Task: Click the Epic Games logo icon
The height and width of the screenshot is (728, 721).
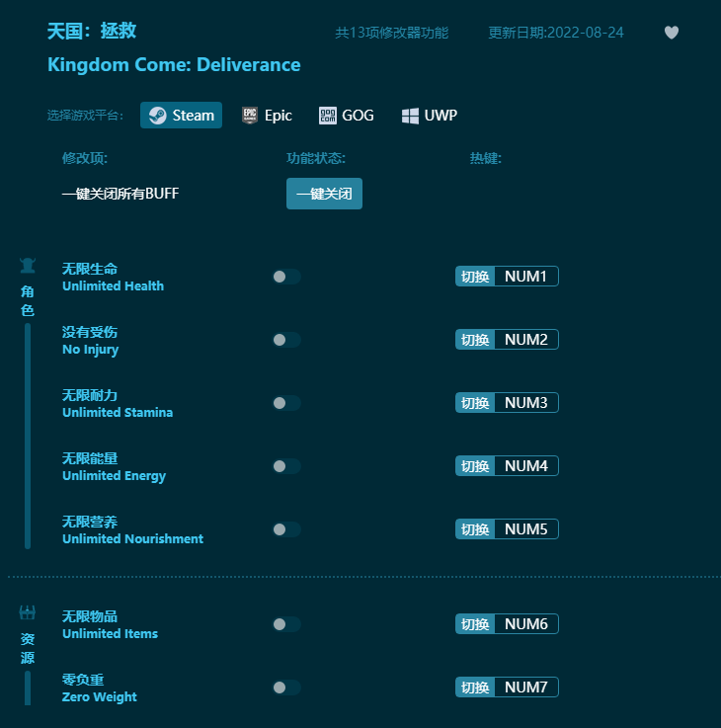Action: click(250, 116)
